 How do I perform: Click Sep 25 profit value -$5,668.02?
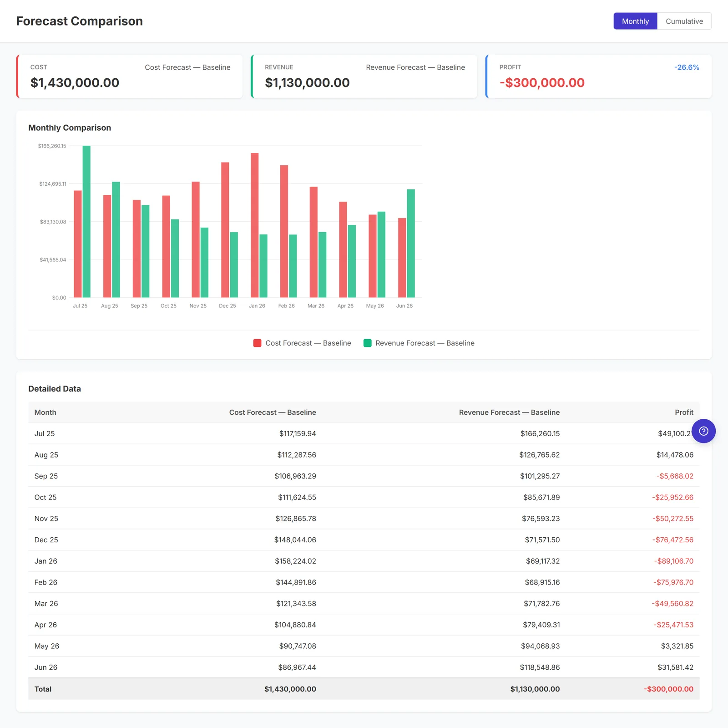click(x=675, y=476)
